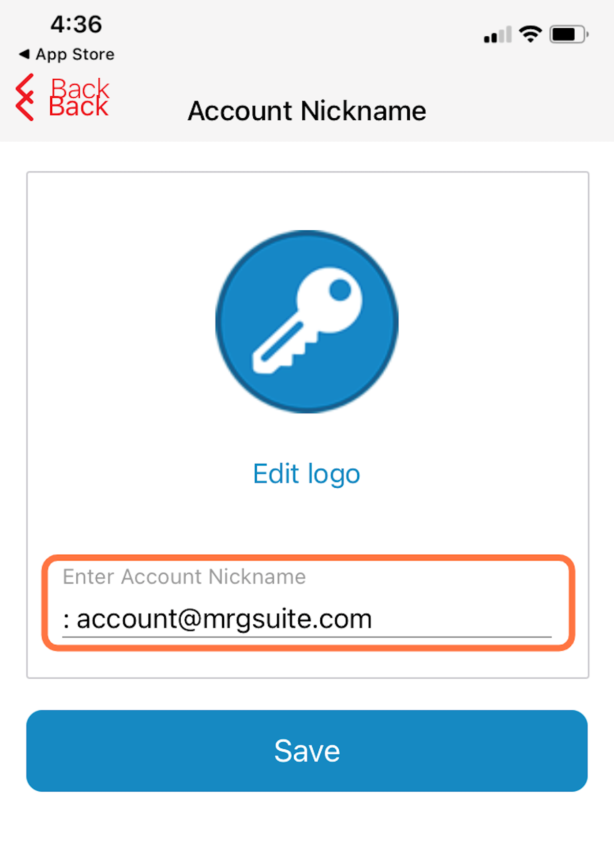Click the Save button
The image size is (614, 868).
click(x=307, y=751)
